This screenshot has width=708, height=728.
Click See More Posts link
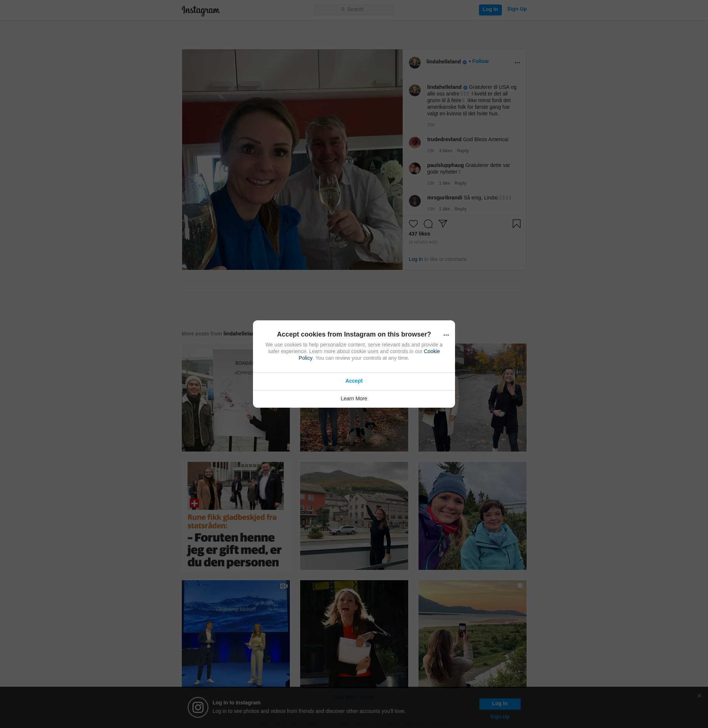(x=354, y=697)
